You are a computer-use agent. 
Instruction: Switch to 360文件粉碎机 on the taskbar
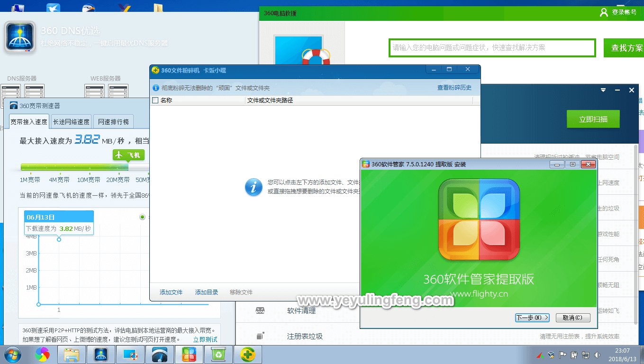click(248, 355)
